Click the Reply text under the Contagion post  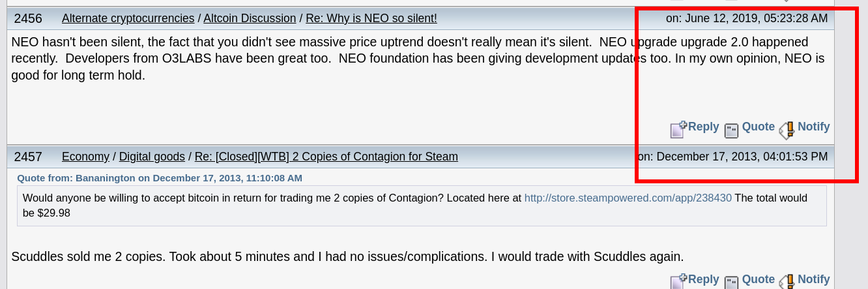[x=704, y=279]
